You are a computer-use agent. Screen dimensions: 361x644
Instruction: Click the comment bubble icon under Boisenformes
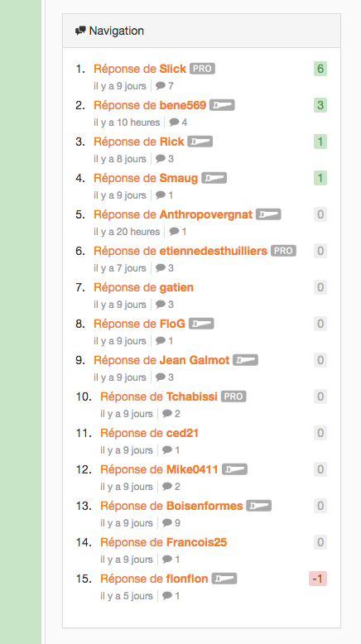(167, 523)
